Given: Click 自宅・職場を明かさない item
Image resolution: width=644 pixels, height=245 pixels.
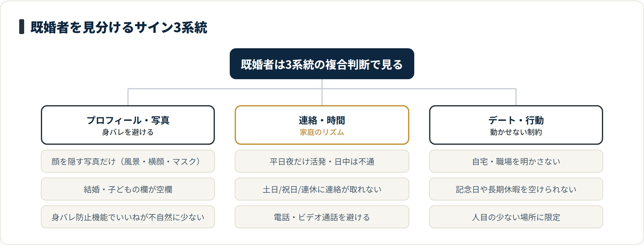Looking at the screenshot, I should pyautogui.click(x=516, y=161).
